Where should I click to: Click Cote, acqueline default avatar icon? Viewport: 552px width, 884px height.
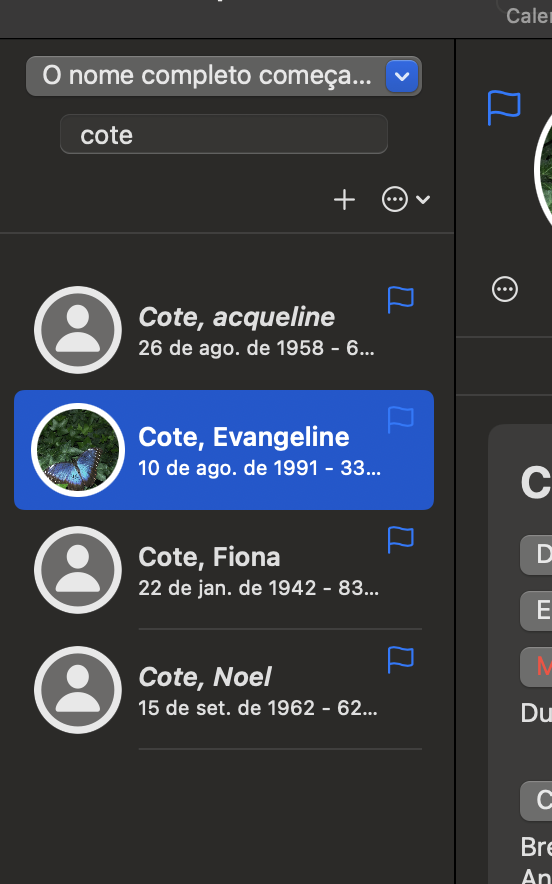(78, 330)
